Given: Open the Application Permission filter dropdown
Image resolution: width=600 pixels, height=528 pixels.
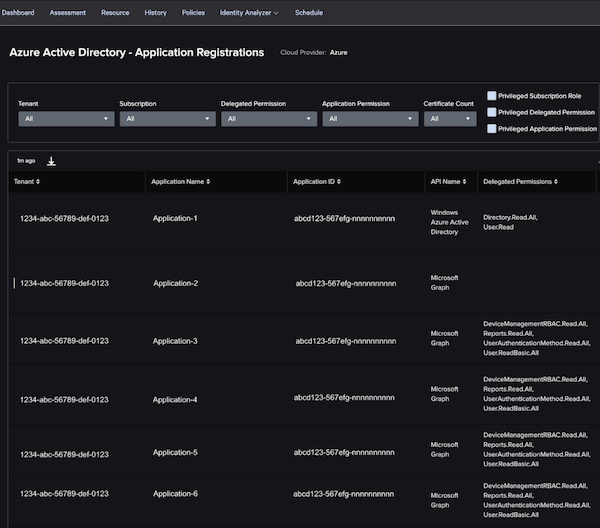Looking at the screenshot, I should pyautogui.click(x=369, y=118).
